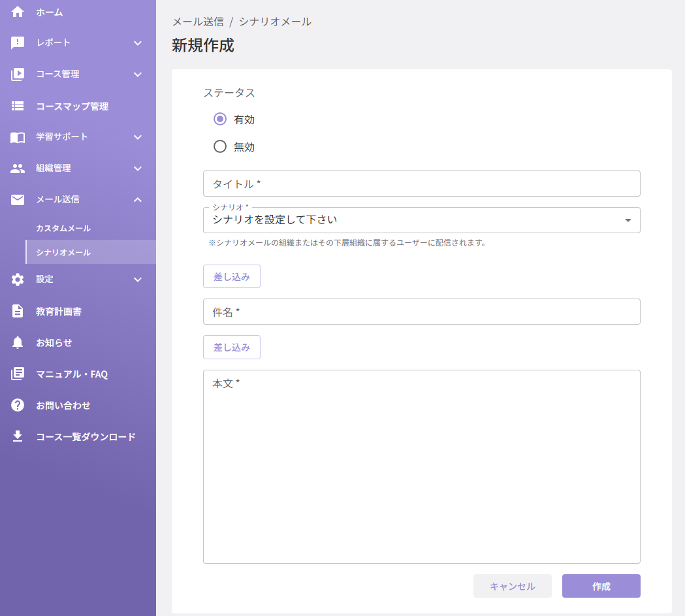
Task: Click the お問い合わせ question mark icon
Action: click(18, 405)
